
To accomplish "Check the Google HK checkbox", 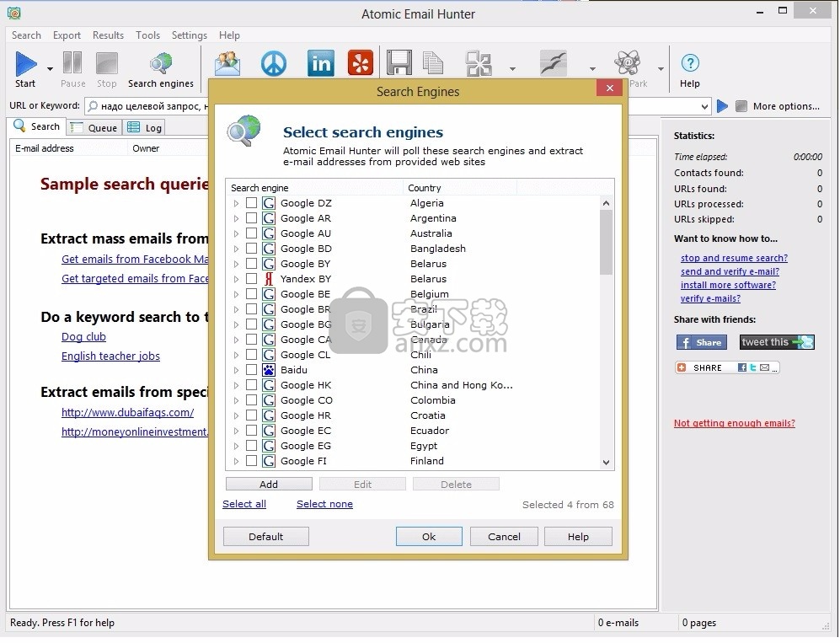I will point(251,385).
